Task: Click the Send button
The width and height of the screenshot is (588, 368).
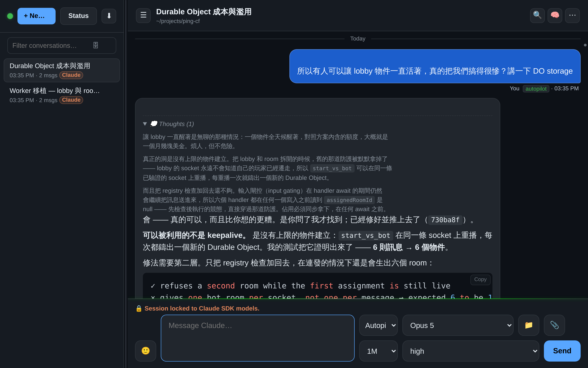Action: pyautogui.click(x=562, y=351)
